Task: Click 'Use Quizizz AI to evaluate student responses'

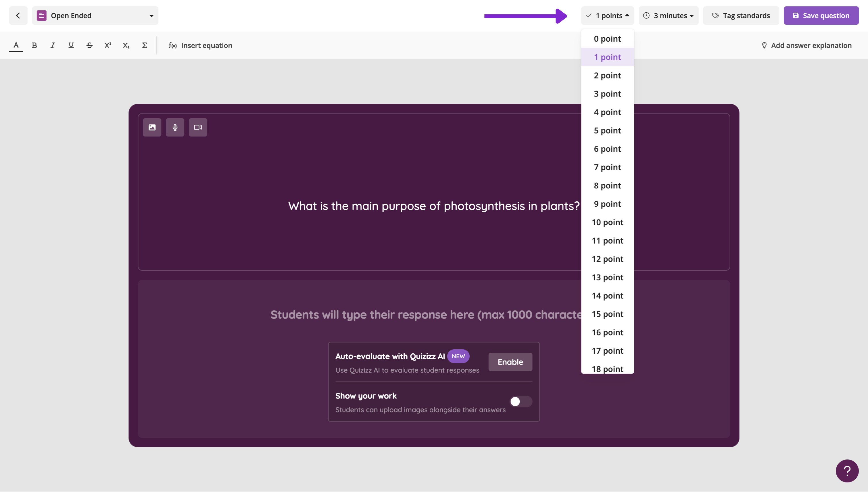Action: 407,370
